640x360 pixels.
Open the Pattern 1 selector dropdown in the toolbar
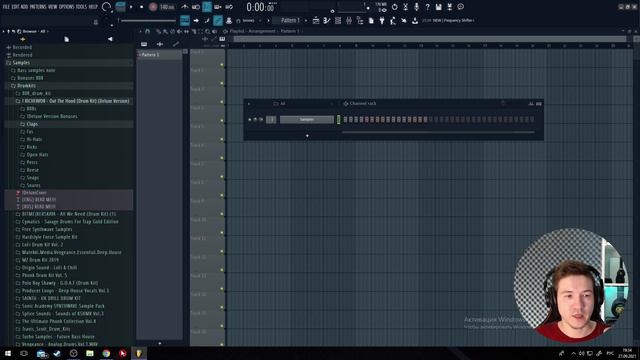290,20
